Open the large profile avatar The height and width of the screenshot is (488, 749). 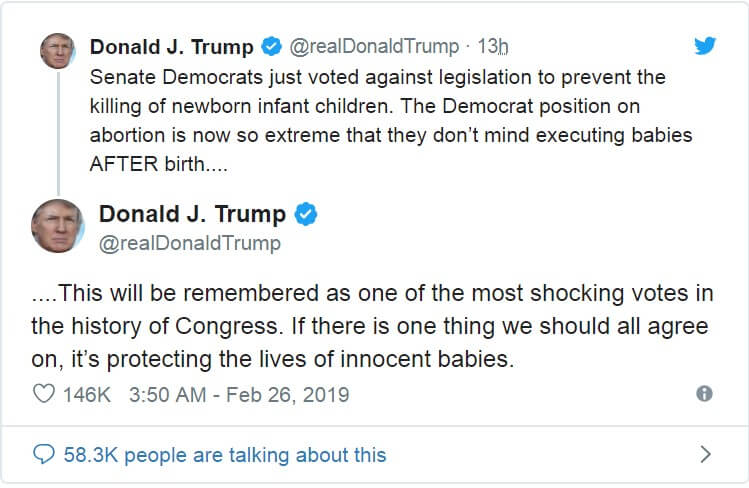pyautogui.click(x=57, y=225)
